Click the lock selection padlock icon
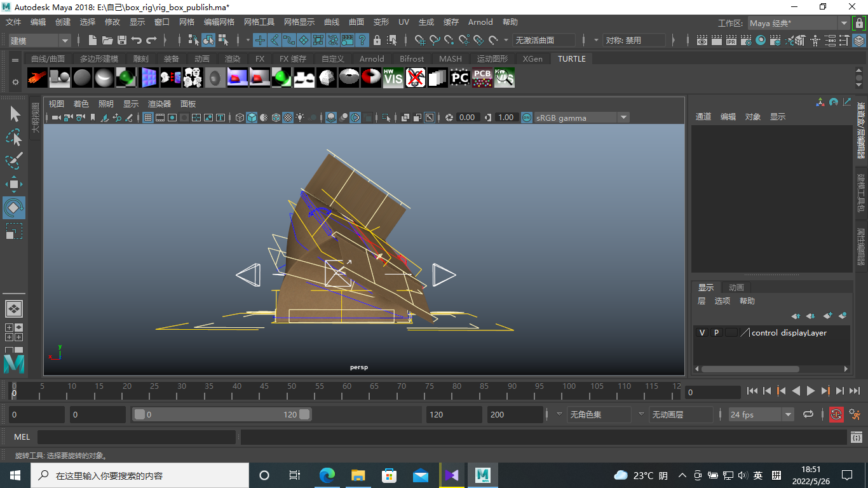The image size is (868, 488). point(377,40)
